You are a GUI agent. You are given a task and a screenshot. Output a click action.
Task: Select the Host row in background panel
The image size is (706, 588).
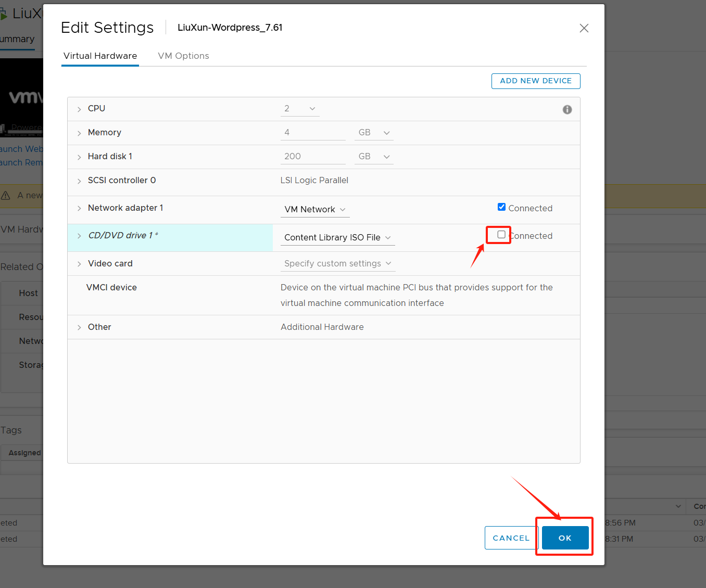(x=23, y=293)
